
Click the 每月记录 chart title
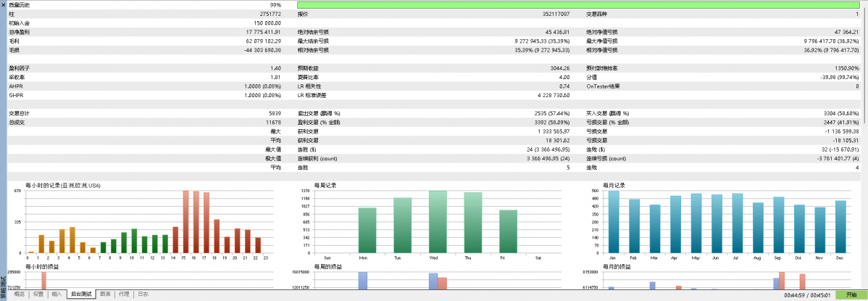point(613,185)
